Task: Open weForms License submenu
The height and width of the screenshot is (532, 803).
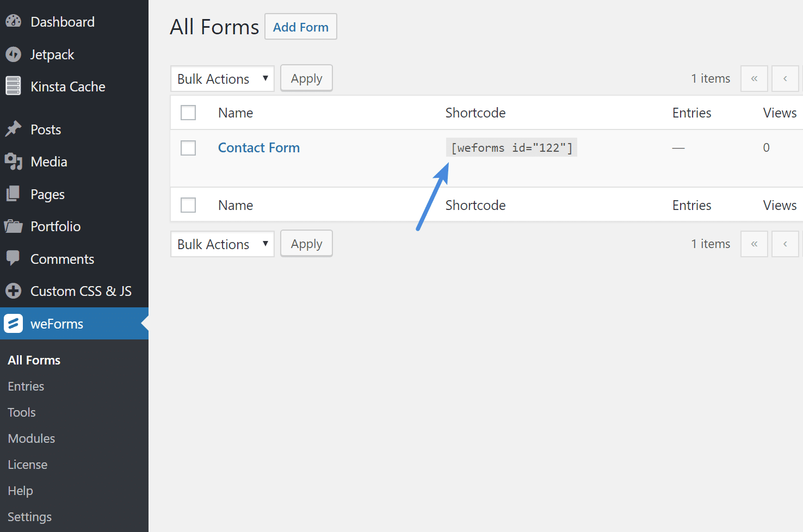Action: point(28,465)
